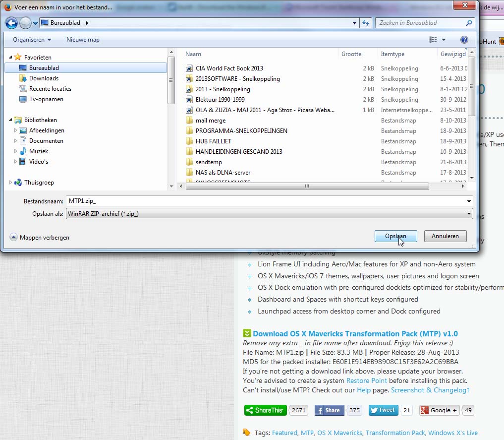
Task: Collapse the Favorieten tree group
Action: coord(10,57)
